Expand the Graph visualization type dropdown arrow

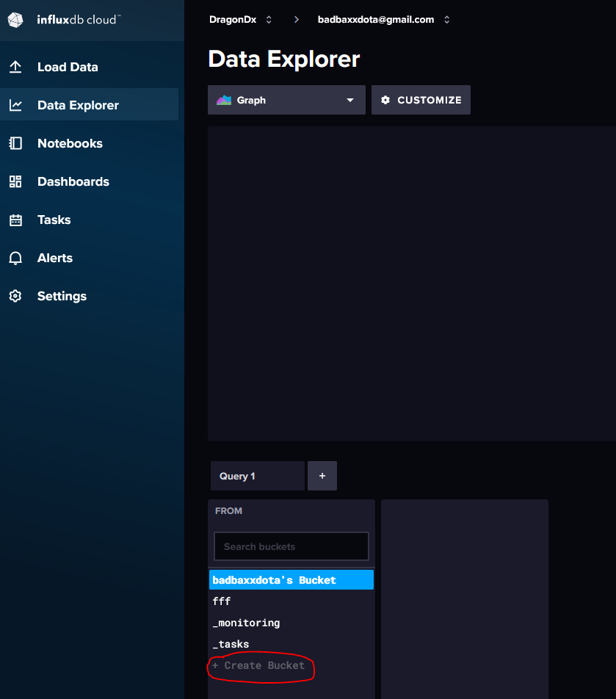tap(350, 101)
